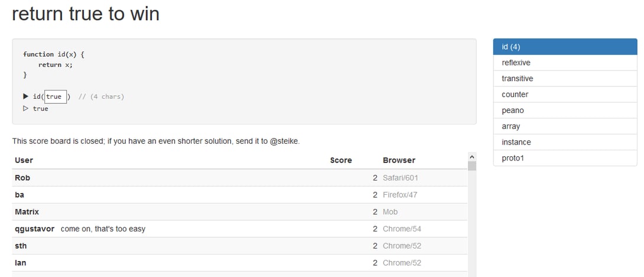The width and height of the screenshot is (644, 277).
Task: Open the array challenge
Action: point(565,127)
